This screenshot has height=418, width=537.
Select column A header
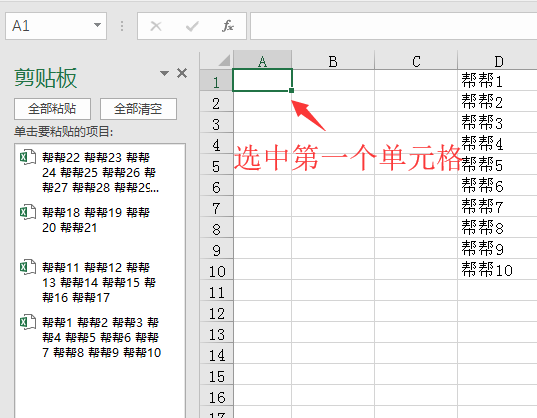262,61
